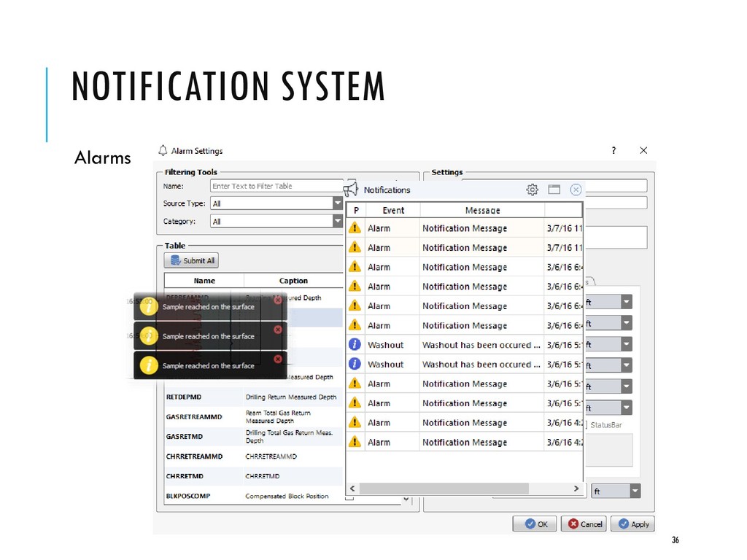Click the warning icon of the first Alarm row
The height and width of the screenshot is (560, 747).
click(x=355, y=228)
